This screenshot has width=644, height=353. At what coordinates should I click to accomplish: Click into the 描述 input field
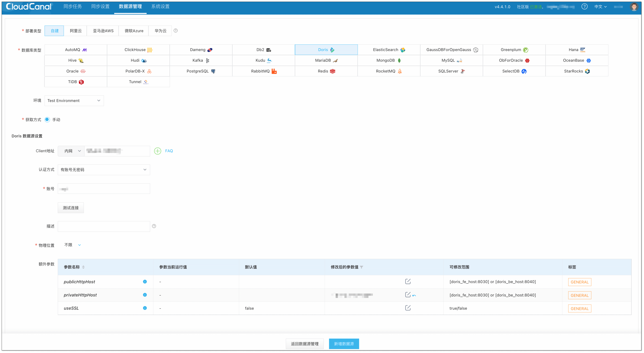[x=104, y=226]
